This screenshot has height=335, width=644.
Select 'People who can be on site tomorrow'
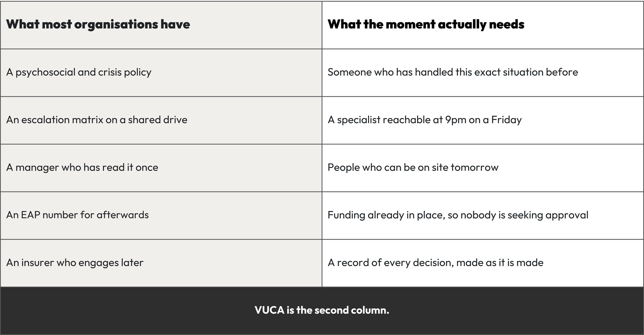[x=483, y=168]
